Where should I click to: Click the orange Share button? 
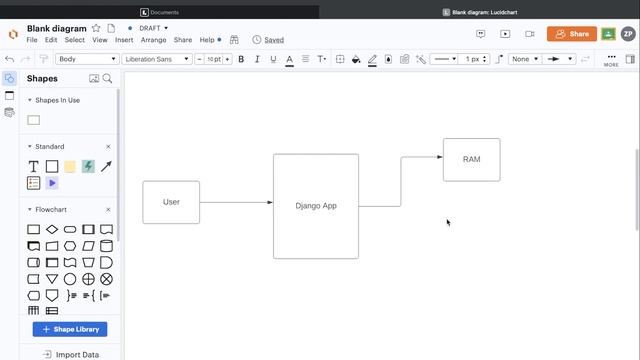(572, 34)
